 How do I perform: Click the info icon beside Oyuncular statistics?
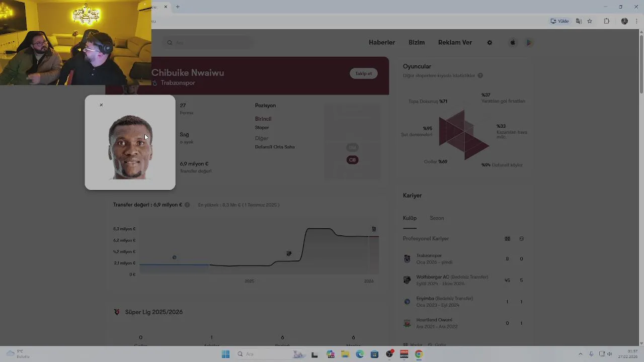(480, 76)
